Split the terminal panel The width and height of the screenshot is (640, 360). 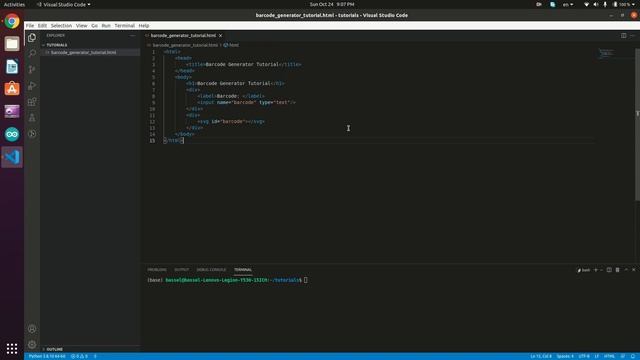click(609, 270)
